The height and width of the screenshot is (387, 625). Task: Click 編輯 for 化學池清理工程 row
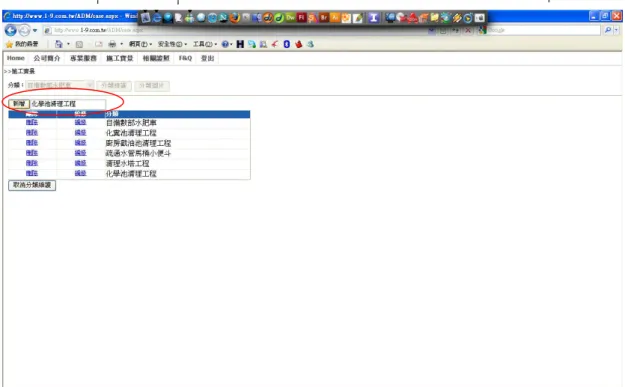81,173
